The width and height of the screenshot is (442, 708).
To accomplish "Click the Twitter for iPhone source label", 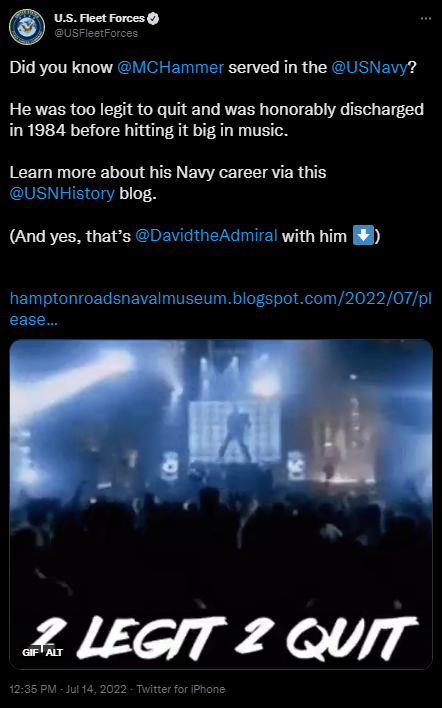I will point(181,689).
